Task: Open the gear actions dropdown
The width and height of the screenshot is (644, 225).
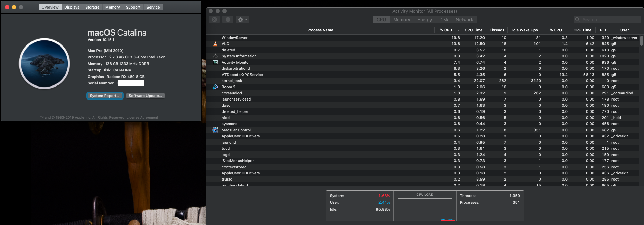Action: pos(242,19)
